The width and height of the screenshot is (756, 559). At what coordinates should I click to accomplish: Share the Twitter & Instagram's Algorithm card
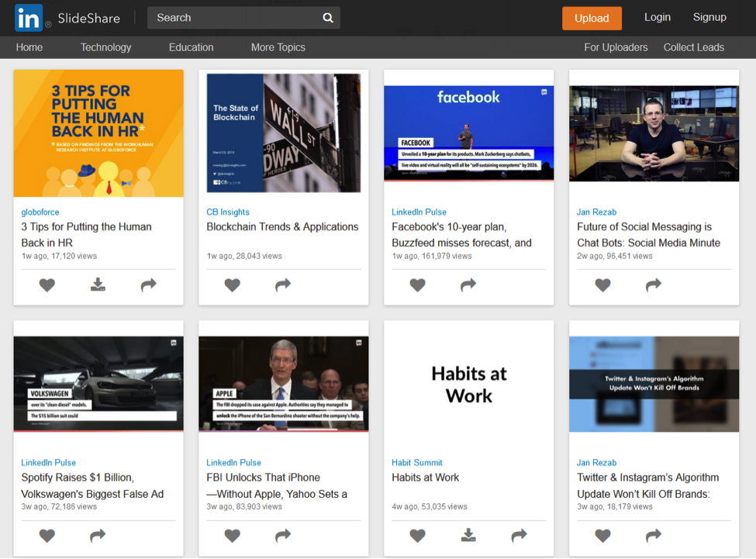click(654, 536)
